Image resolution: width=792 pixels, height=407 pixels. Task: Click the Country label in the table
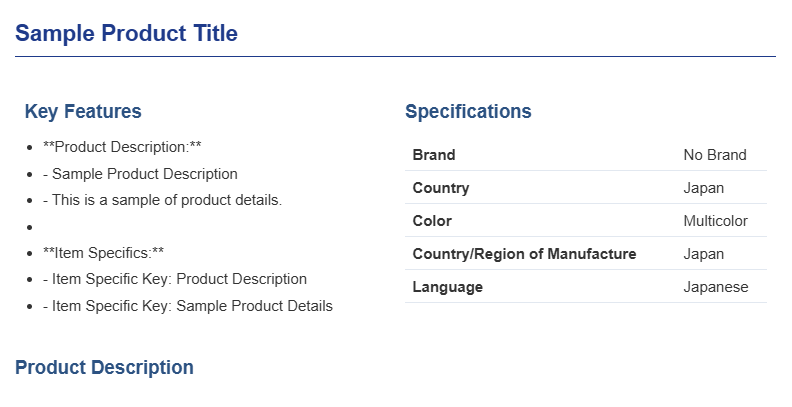[441, 188]
